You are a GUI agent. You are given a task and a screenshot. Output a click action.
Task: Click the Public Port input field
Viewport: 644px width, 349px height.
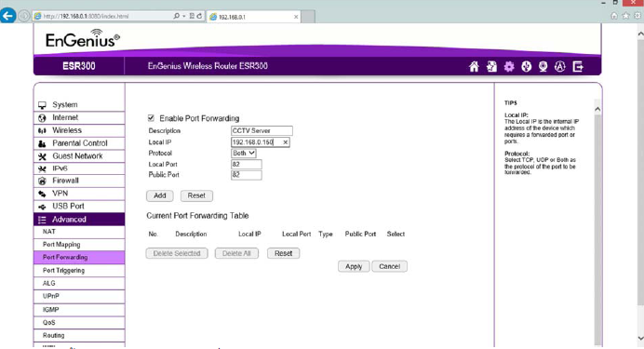point(247,175)
